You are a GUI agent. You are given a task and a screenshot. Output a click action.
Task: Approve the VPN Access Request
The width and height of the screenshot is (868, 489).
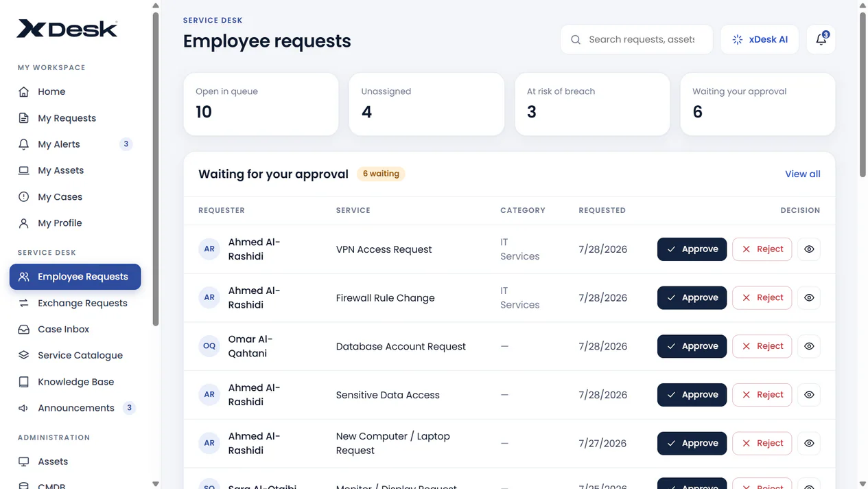(692, 249)
